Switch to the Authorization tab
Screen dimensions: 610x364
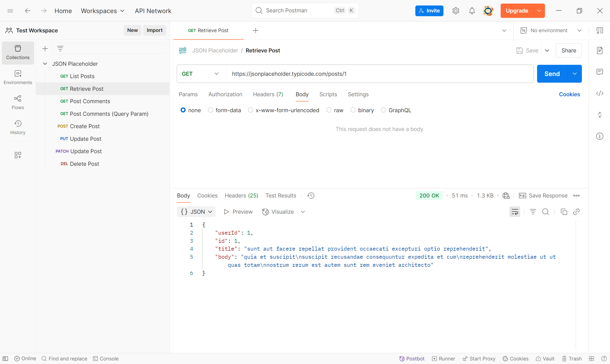(x=225, y=94)
